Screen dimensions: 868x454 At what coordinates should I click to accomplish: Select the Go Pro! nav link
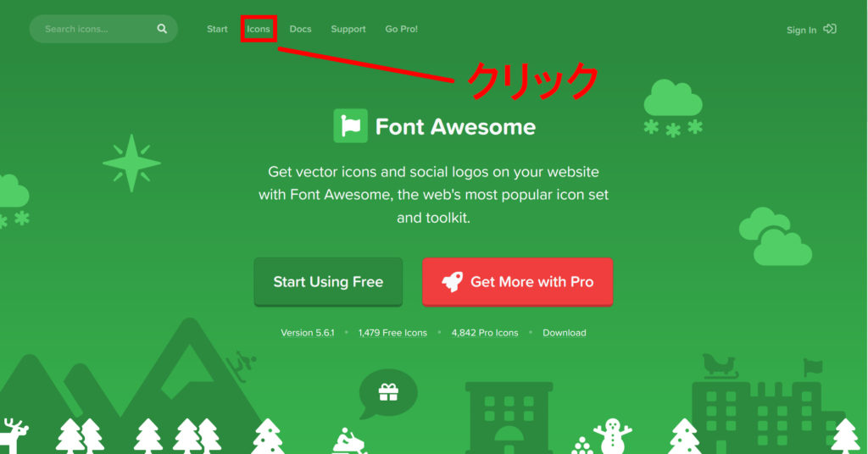tap(401, 29)
